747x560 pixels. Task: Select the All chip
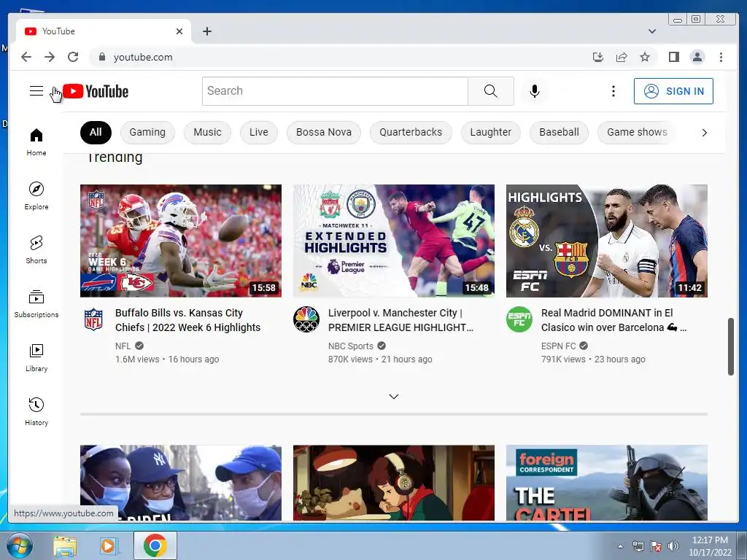tap(96, 133)
